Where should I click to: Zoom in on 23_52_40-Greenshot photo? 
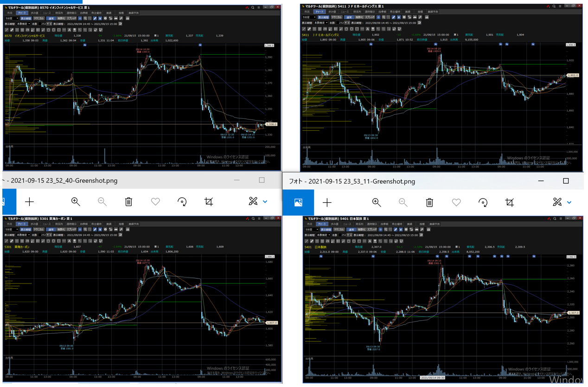point(76,201)
